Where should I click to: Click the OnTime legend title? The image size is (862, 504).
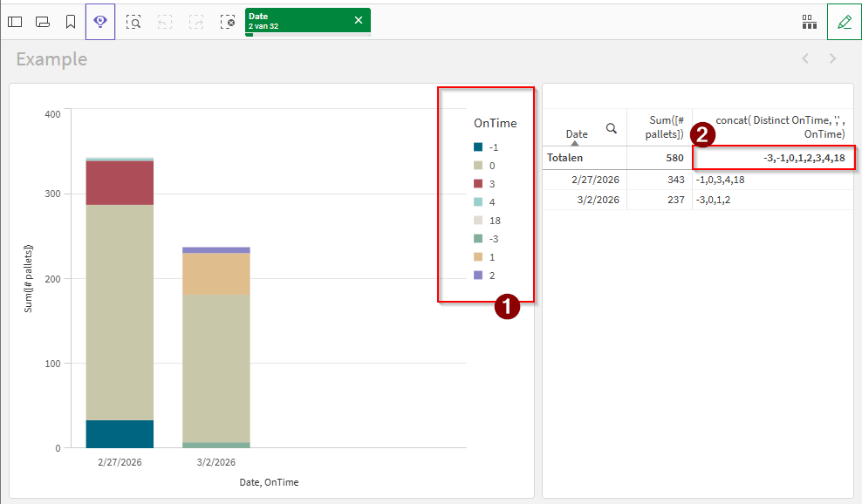[x=495, y=123]
